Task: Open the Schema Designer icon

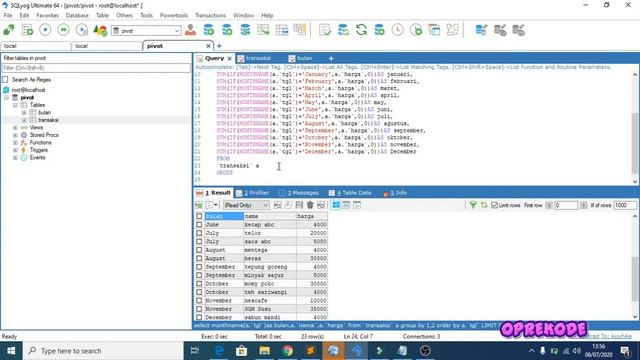Action: pyautogui.click(x=453, y=30)
